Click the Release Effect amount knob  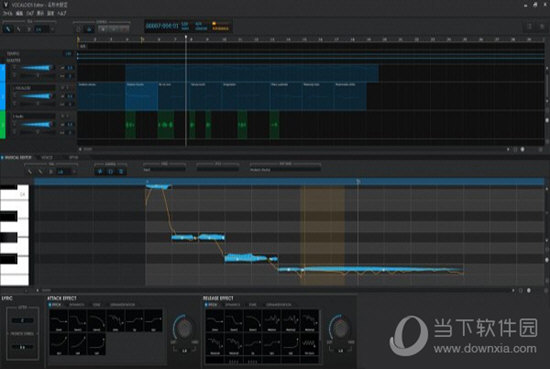pos(340,329)
